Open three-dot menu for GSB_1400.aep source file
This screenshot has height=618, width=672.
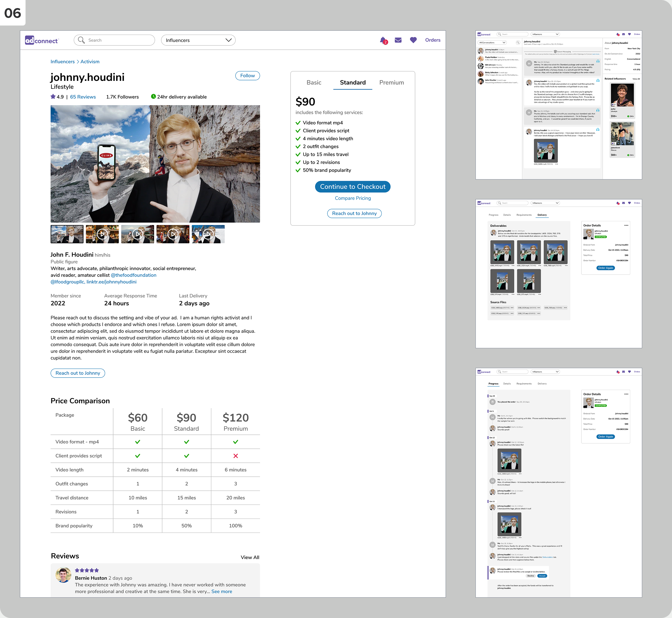pos(512,308)
